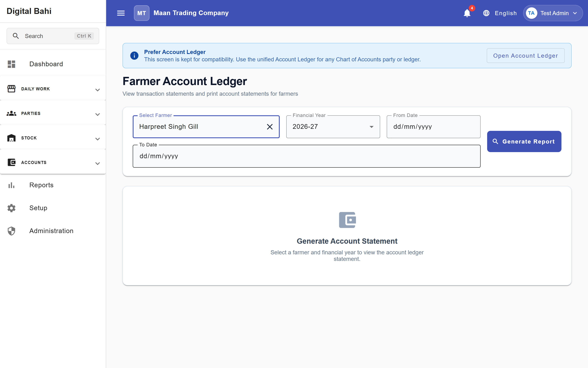Click Open Account Ledger button
Viewport: 588px width, 368px height.
526,56
